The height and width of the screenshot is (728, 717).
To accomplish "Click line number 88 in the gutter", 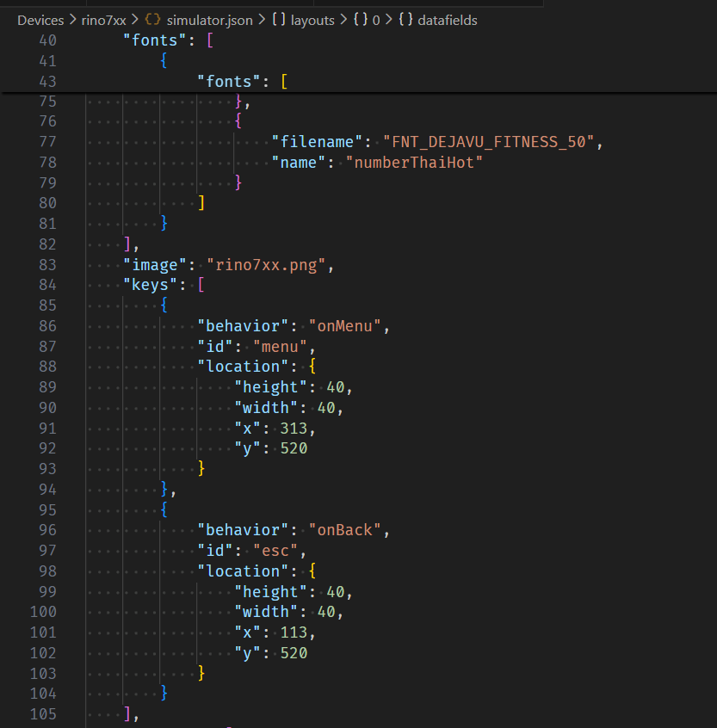I will tap(47, 367).
